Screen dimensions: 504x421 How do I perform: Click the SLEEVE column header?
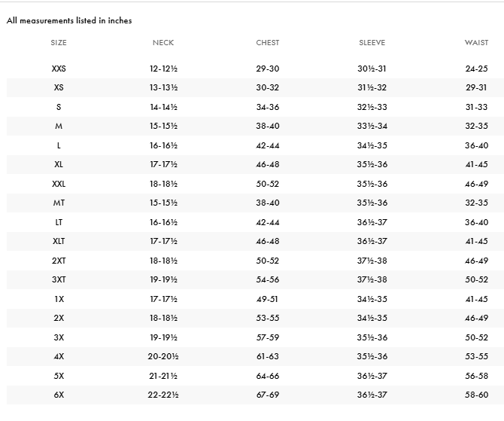point(372,42)
